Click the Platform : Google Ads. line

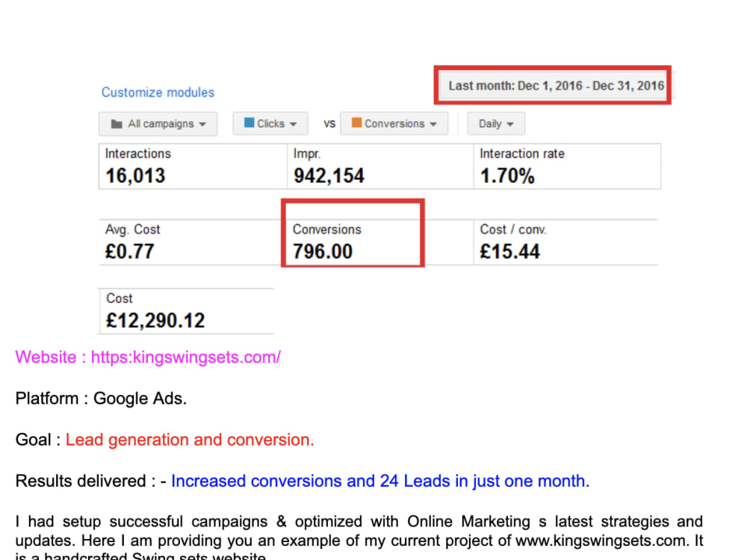point(101,399)
